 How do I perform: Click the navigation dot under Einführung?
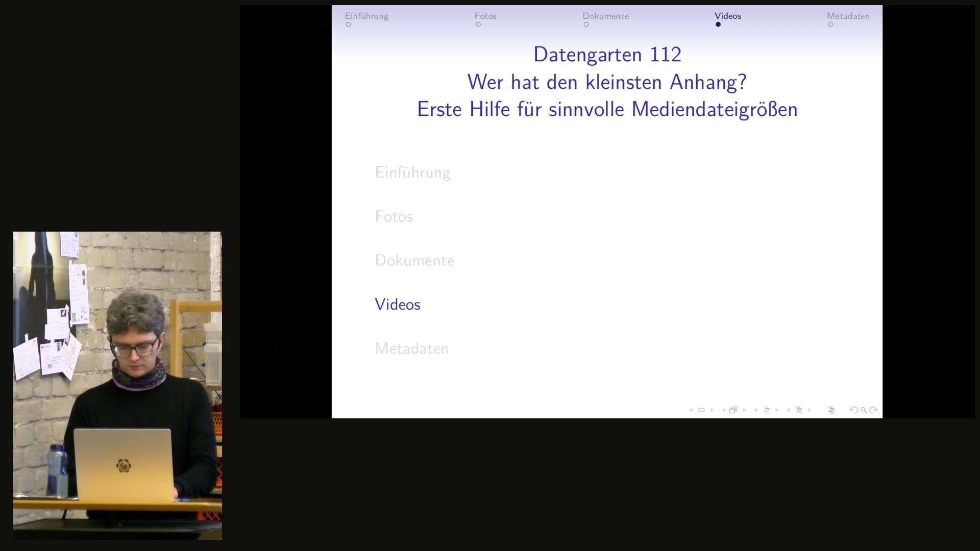point(348,24)
